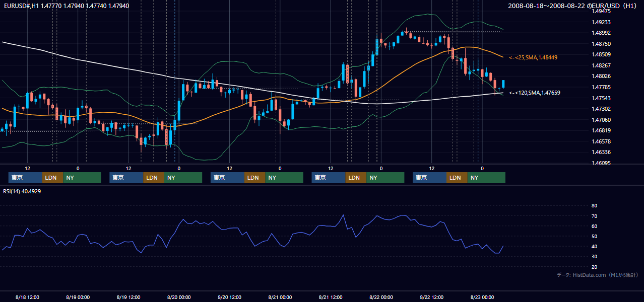
Task: Click RSI scale value 70
Action: [594, 216]
